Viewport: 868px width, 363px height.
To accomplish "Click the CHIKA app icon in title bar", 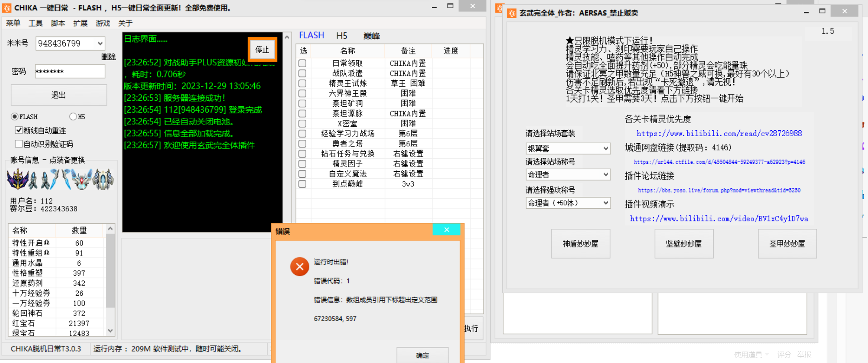I will click(x=7, y=8).
